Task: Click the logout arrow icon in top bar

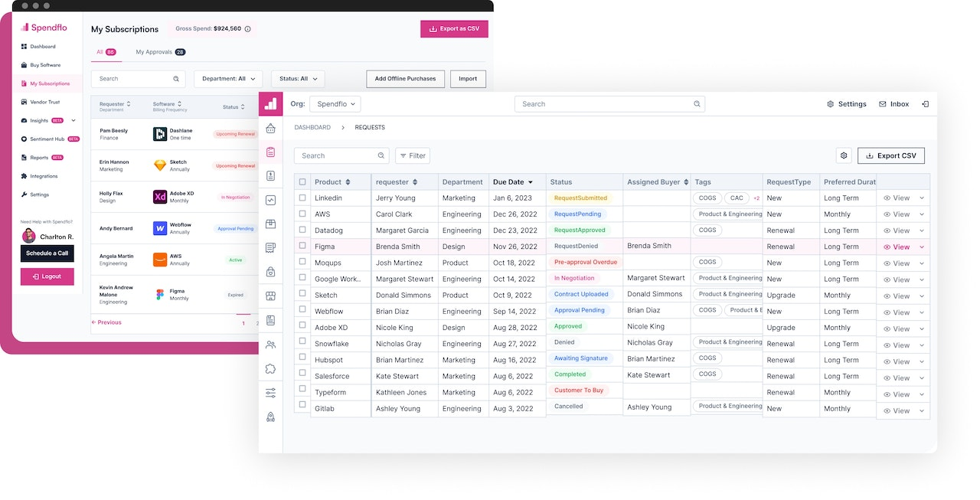Action: tap(925, 104)
